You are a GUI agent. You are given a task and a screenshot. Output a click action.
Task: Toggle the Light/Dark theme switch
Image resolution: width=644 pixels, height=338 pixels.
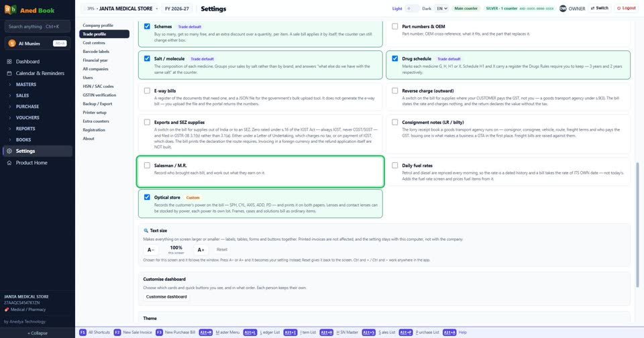[412, 8]
